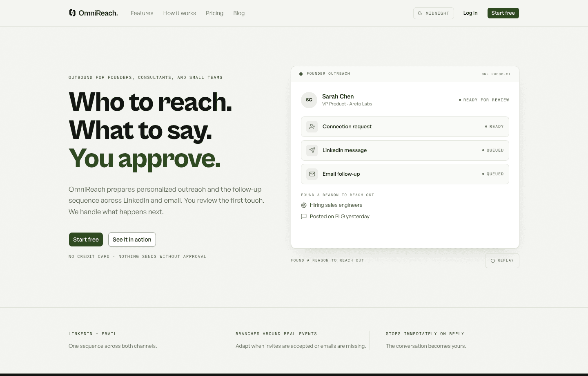588x376 pixels.
Task: Toggle the Midnight theme switch
Action: tap(434, 13)
